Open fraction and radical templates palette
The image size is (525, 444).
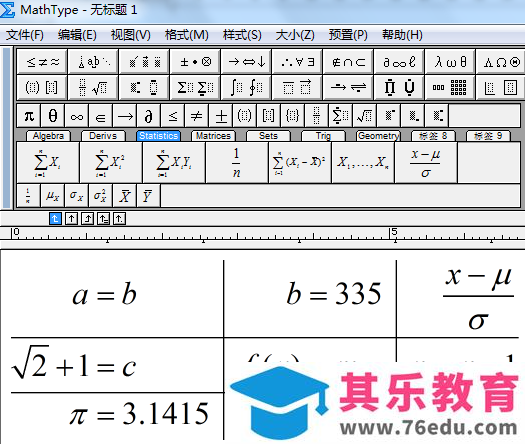click(93, 87)
